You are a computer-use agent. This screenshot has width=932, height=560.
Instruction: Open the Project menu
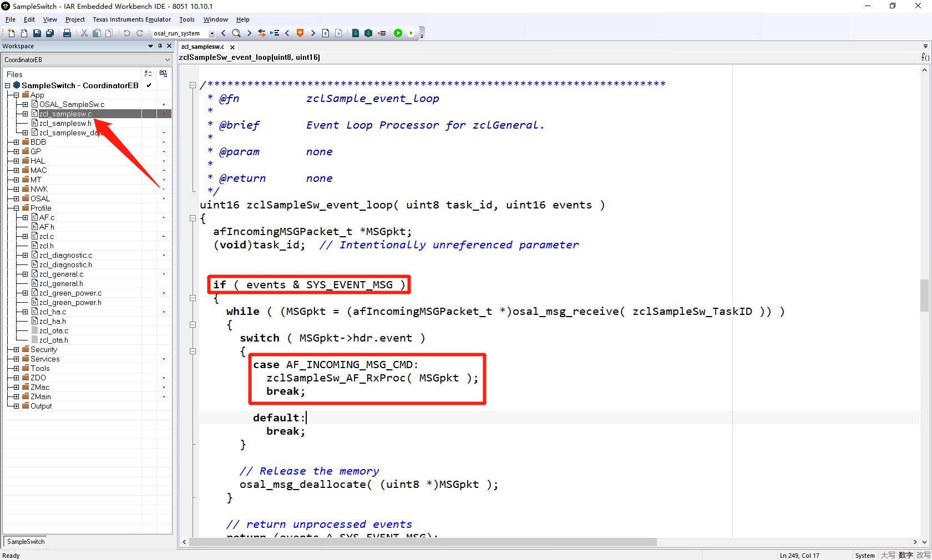point(75,19)
